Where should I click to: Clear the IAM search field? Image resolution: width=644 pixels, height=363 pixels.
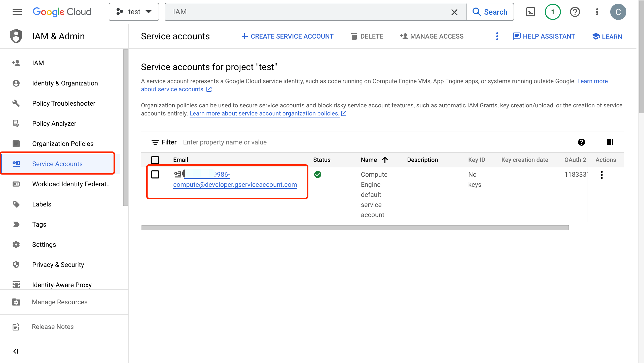click(454, 12)
